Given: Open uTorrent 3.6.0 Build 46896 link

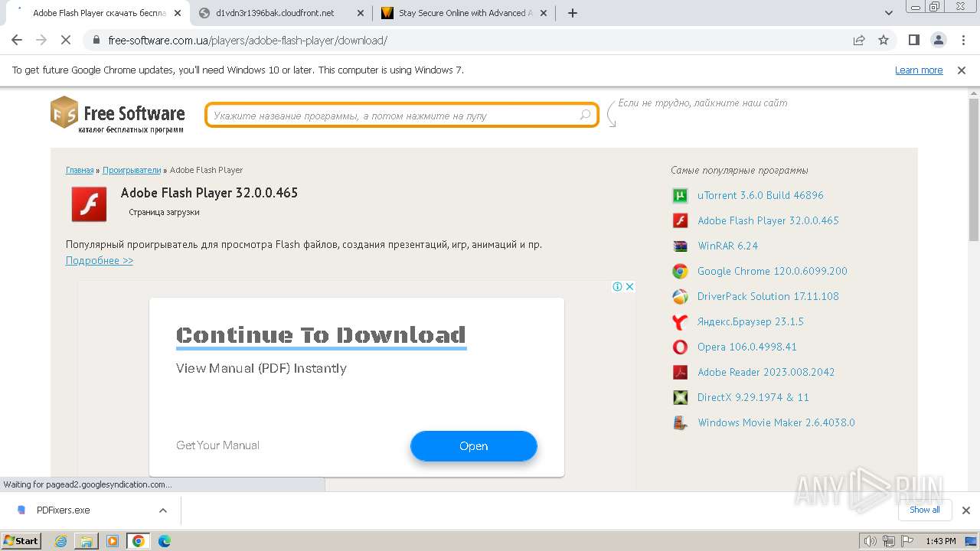Looking at the screenshot, I should click(x=760, y=195).
